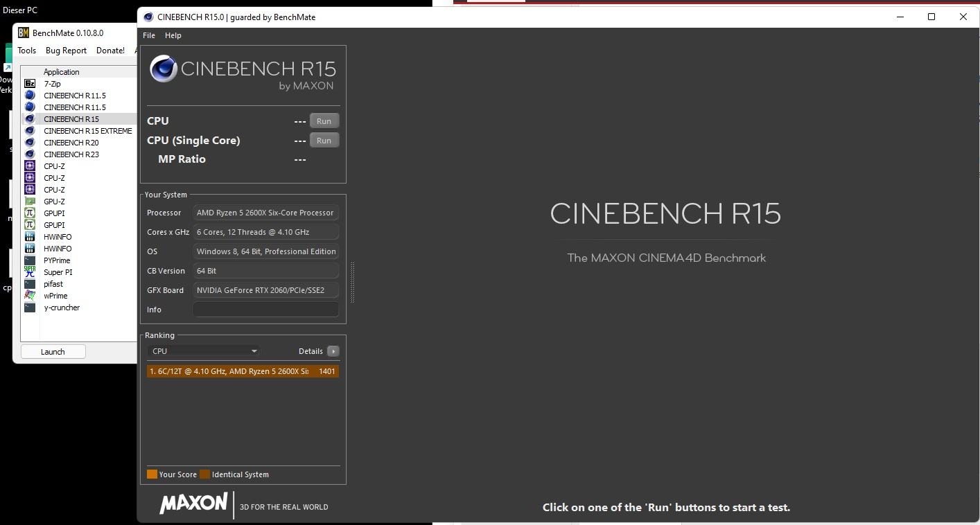Click the CINEBENCH R20 icon in BenchMate list
980x525 pixels.
[x=30, y=143]
